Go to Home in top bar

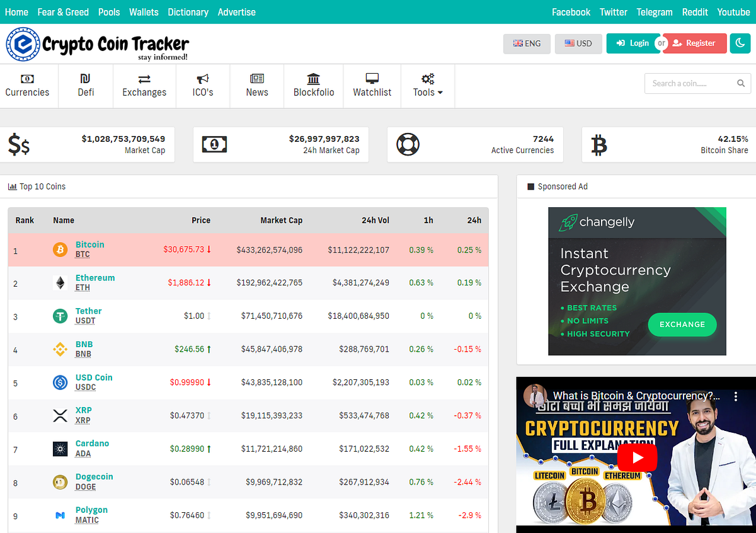[16, 12]
